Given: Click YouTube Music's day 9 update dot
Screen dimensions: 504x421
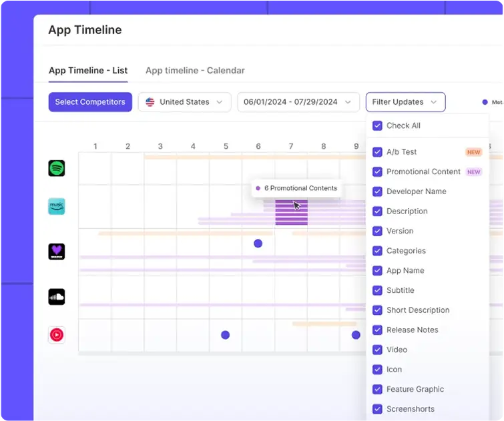Looking at the screenshot, I should (x=356, y=335).
